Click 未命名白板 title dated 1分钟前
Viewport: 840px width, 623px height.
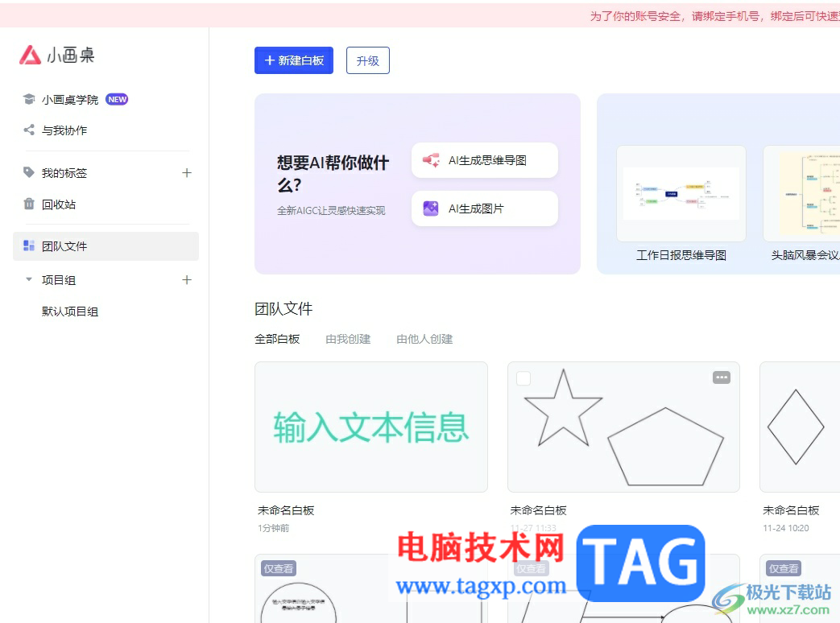click(x=286, y=510)
